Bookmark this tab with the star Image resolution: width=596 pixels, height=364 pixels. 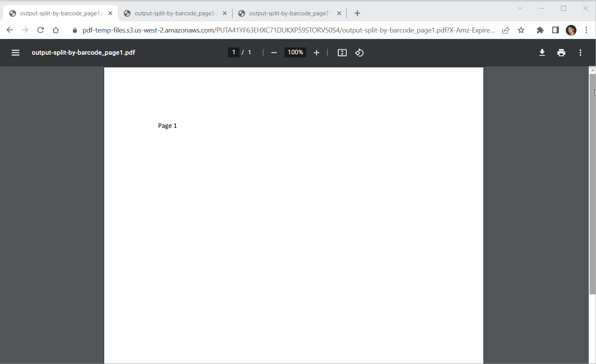(x=521, y=30)
